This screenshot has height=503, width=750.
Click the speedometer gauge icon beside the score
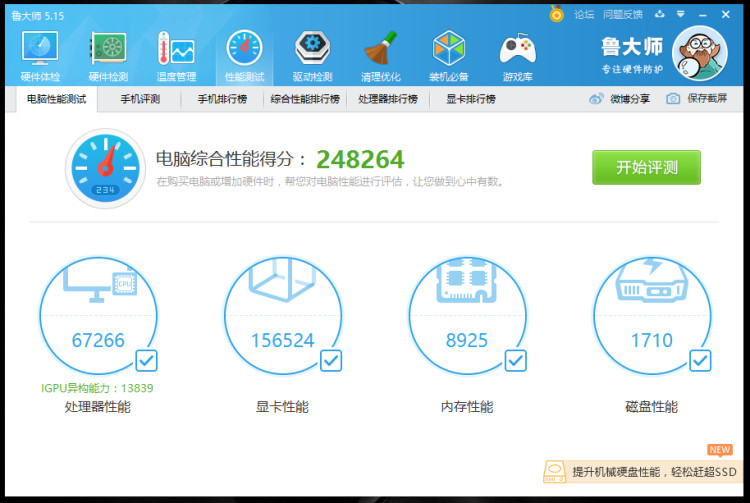coord(105,168)
